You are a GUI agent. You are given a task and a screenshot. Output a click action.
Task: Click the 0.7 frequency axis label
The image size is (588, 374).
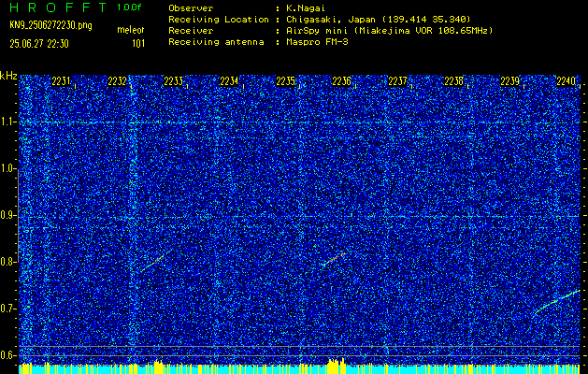pos(7,309)
